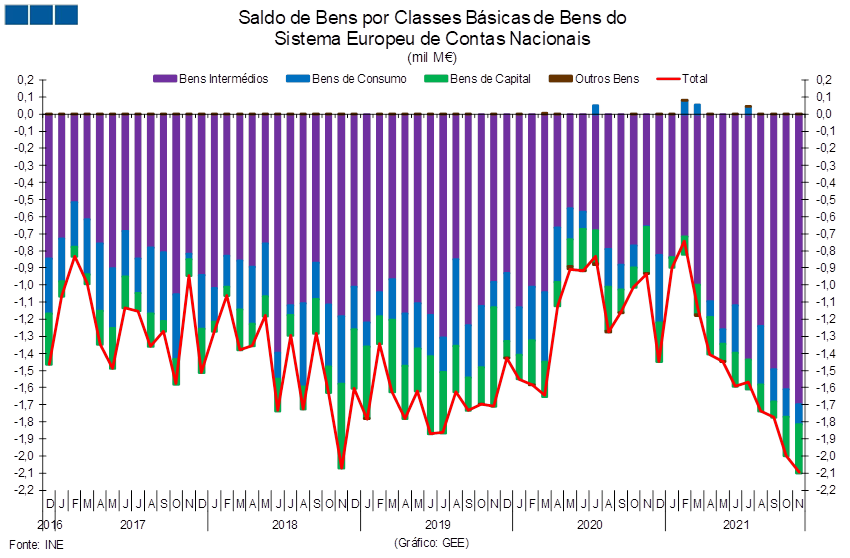The height and width of the screenshot is (558, 850).
Task: Click the 'Fonte: INE' source note
Action: (x=36, y=544)
